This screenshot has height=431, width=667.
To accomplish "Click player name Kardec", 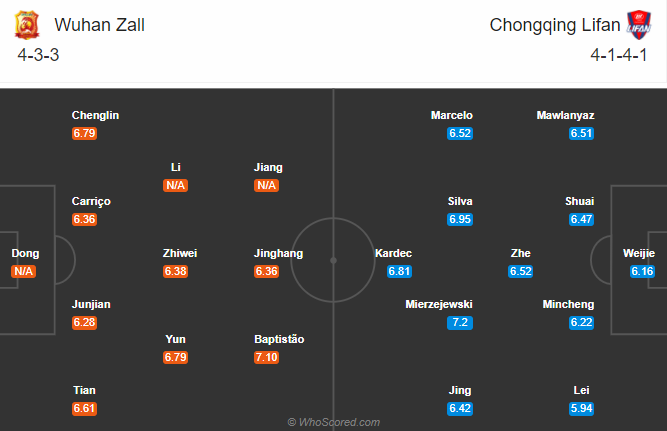I will (x=393, y=253).
